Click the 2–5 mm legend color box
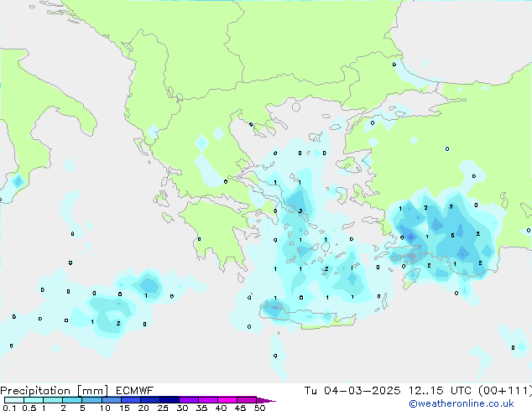 pyautogui.click(x=72, y=400)
